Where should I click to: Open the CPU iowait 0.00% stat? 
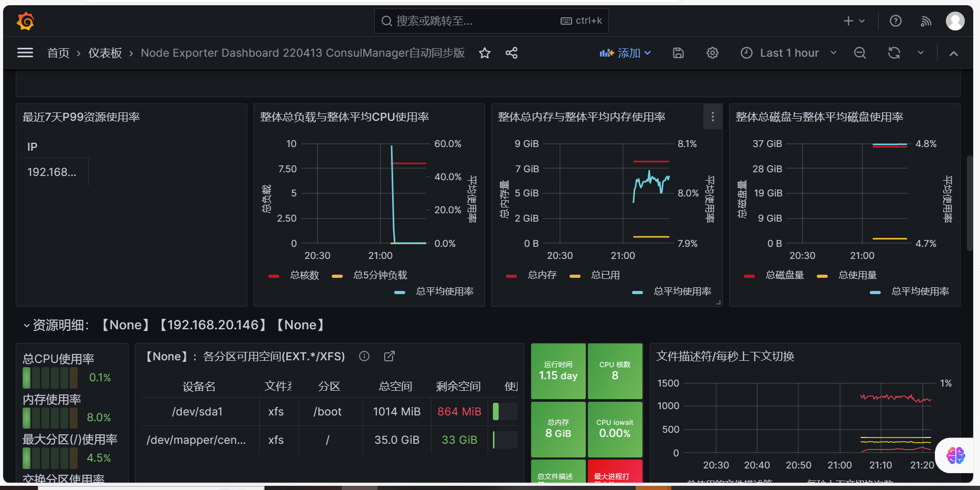point(615,430)
